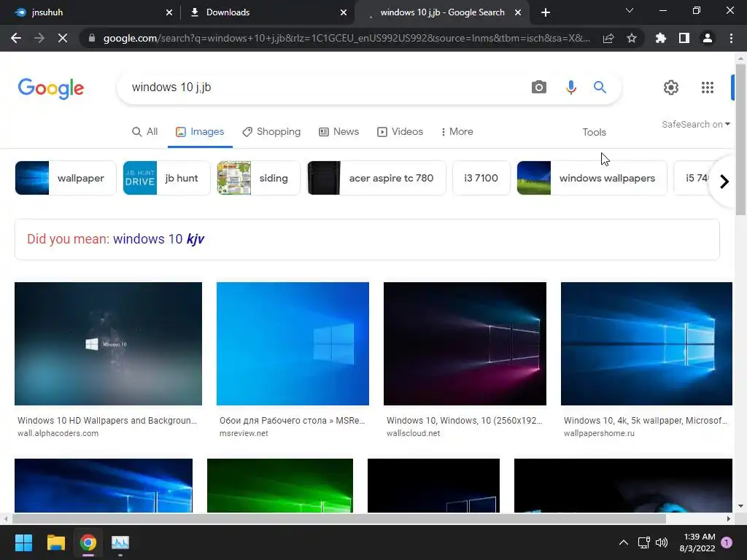Click inside the Google search input field

click(x=324, y=87)
